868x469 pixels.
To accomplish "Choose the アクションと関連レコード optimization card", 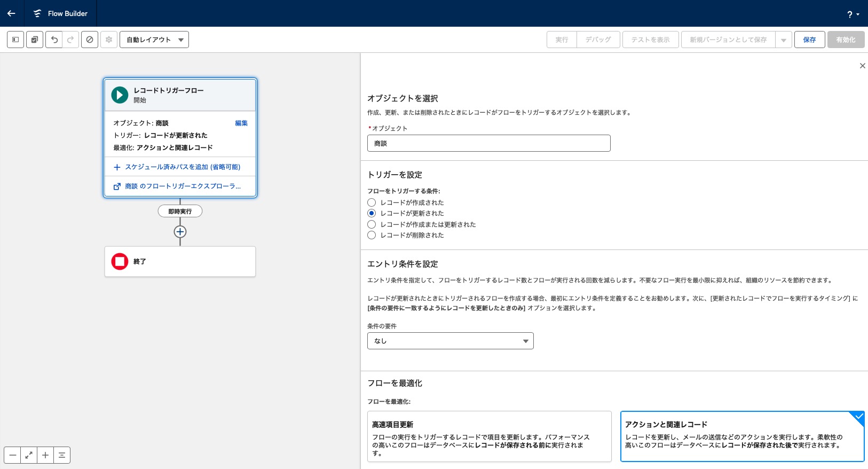I will [x=742, y=436].
